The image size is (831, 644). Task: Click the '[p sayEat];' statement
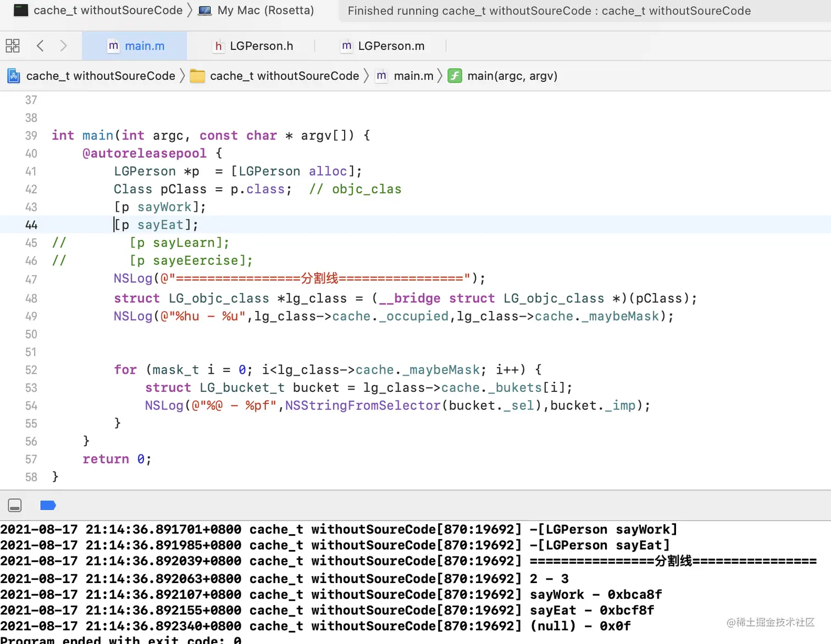tap(156, 225)
